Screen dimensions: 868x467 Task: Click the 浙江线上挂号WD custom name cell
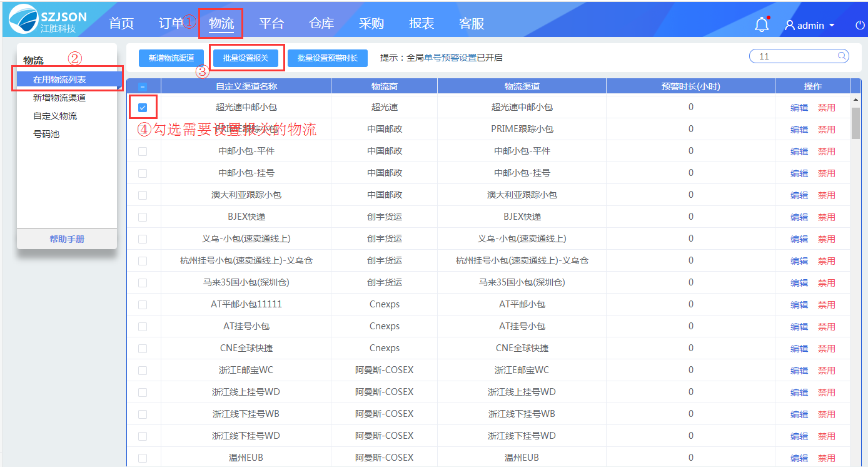(x=246, y=392)
